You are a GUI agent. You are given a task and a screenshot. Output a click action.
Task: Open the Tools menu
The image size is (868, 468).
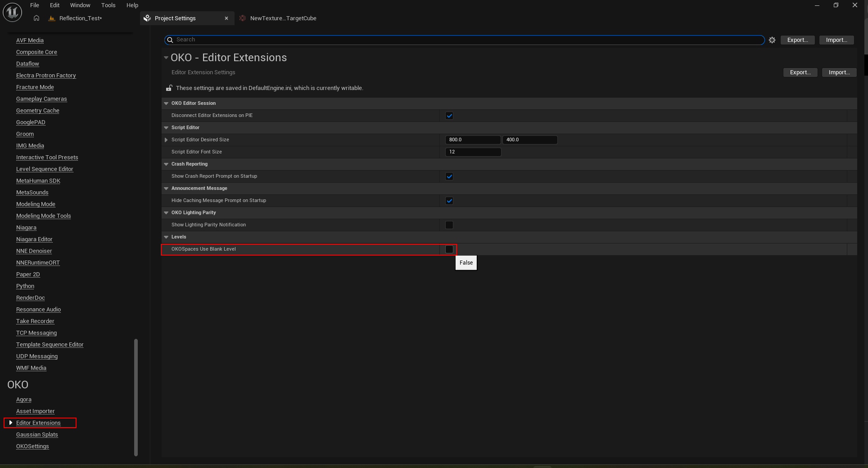108,5
